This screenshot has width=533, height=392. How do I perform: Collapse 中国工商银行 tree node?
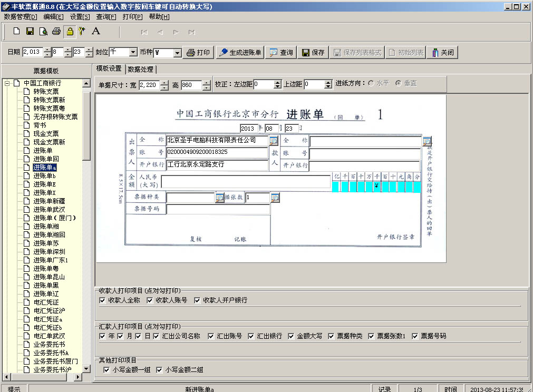(7, 83)
